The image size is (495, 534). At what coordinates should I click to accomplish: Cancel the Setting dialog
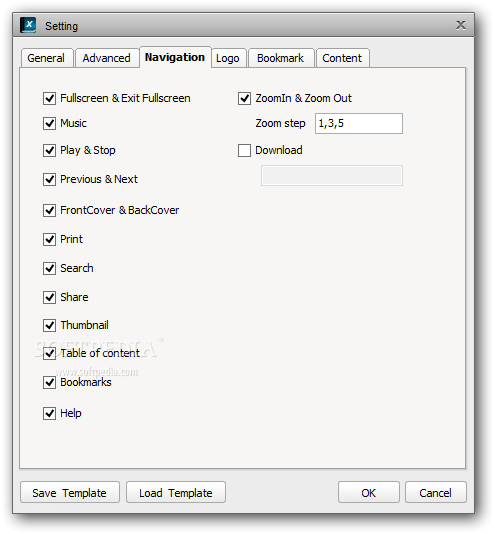click(435, 492)
